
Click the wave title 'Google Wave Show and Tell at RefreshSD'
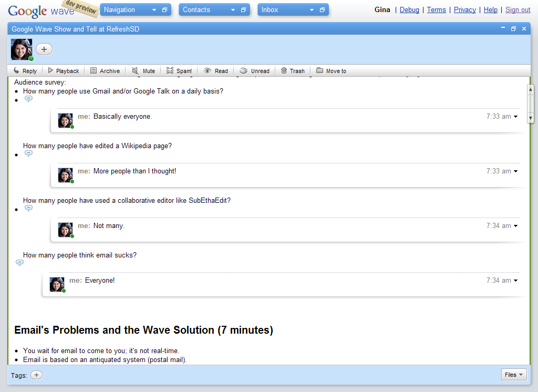click(76, 29)
